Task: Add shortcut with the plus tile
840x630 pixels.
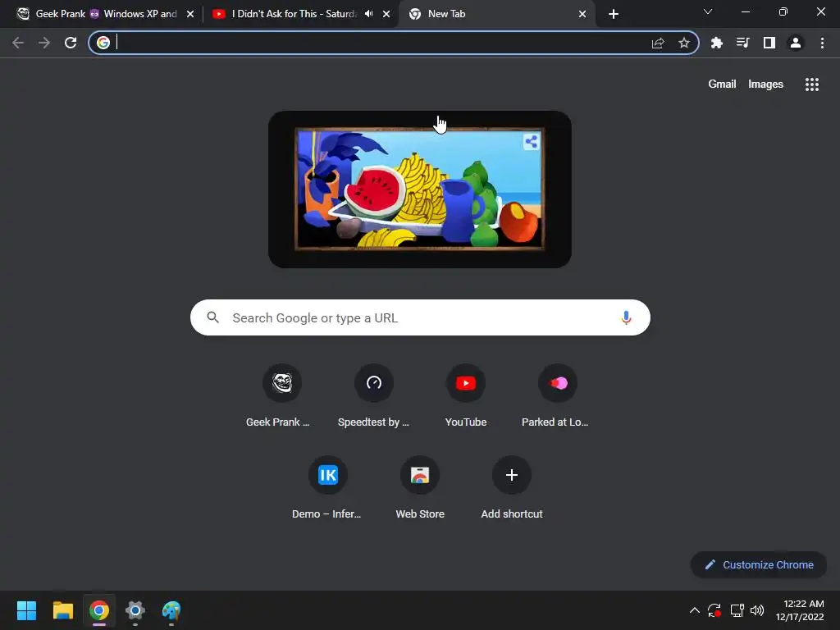Action: pyautogui.click(x=512, y=488)
